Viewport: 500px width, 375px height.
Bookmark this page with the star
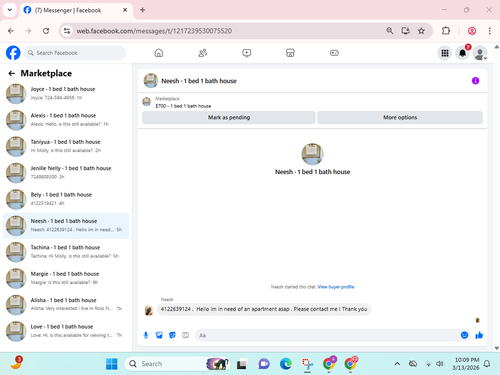click(421, 31)
